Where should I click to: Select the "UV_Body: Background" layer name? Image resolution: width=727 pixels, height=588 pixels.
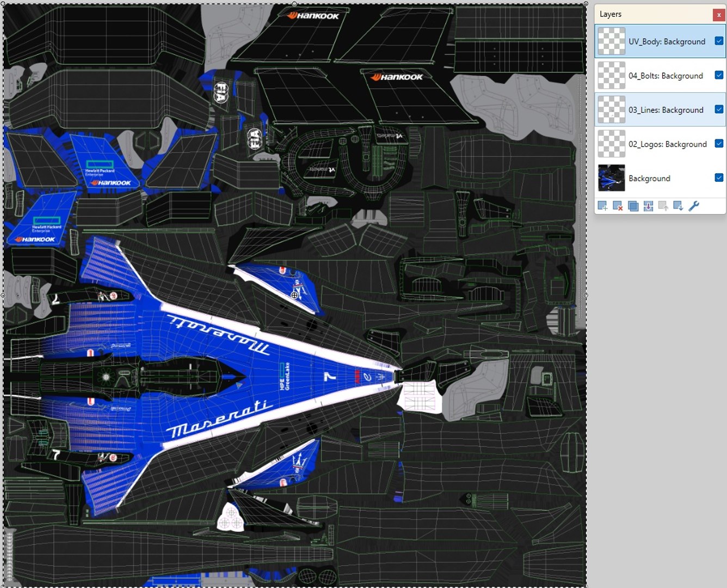pyautogui.click(x=667, y=41)
